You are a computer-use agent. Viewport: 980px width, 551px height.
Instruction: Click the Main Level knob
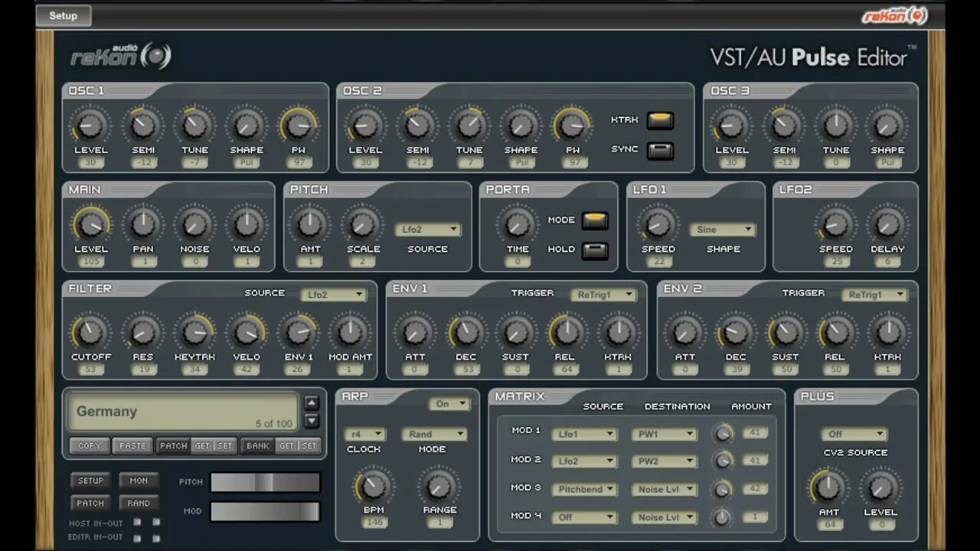90,224
